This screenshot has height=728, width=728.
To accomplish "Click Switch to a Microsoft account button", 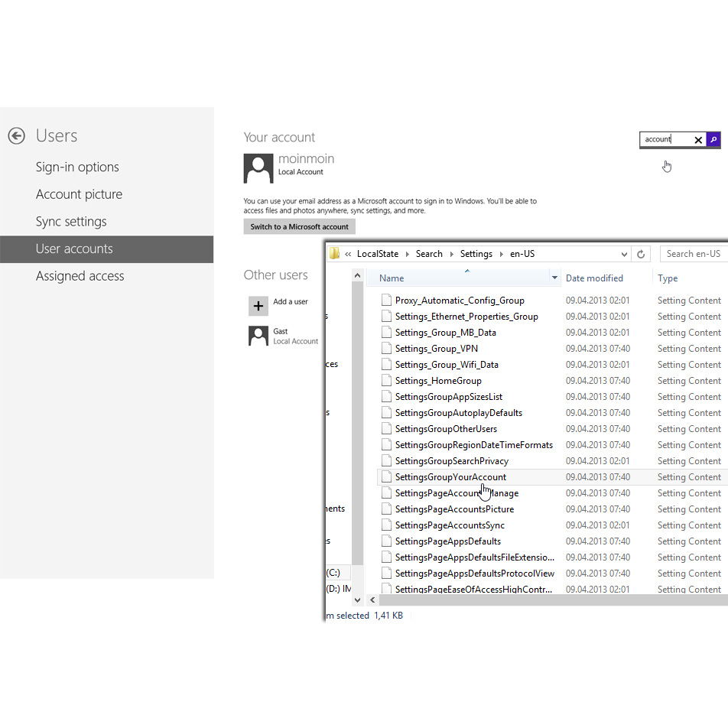I will (300, 226).
